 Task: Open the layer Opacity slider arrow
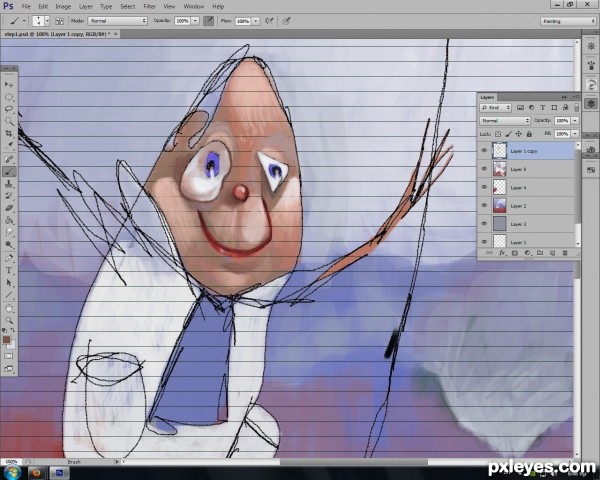pyautogui.click(x=575, y=121)
